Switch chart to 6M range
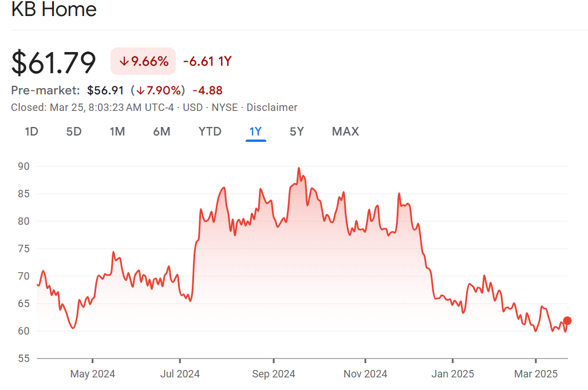 [161, 132]
